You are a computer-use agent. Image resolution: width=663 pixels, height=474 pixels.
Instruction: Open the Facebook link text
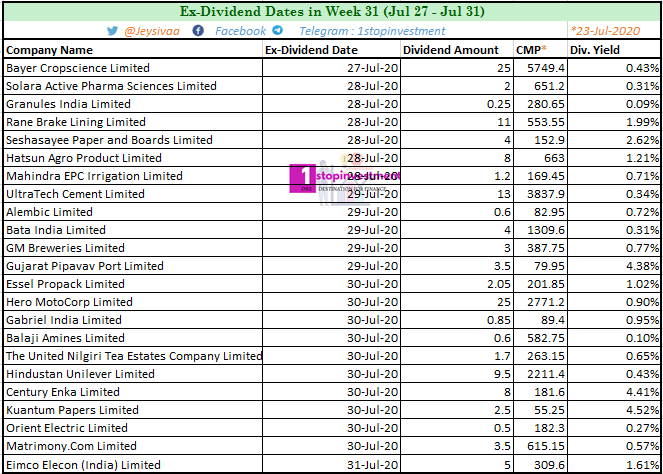click(241, 31)
